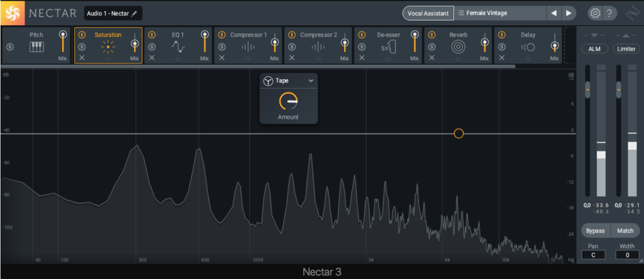Select the Compressor 2 waveform icon
This screenshot has height=279, width=644.
click(318, 47)
